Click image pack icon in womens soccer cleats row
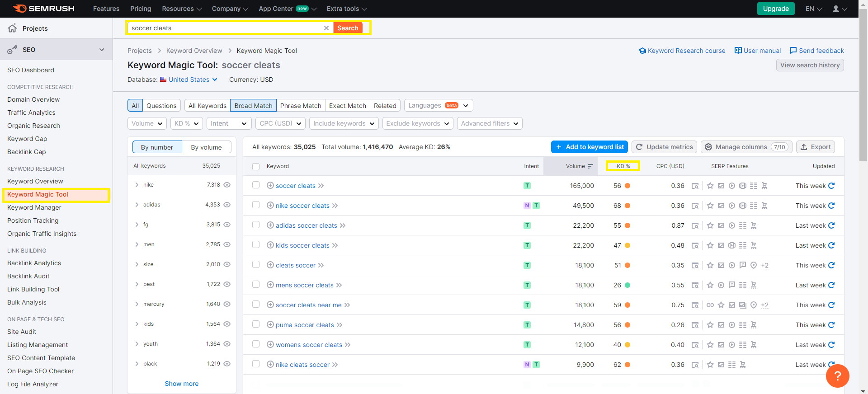This screenshot has height=394, width=868. [x=721, y=345]
